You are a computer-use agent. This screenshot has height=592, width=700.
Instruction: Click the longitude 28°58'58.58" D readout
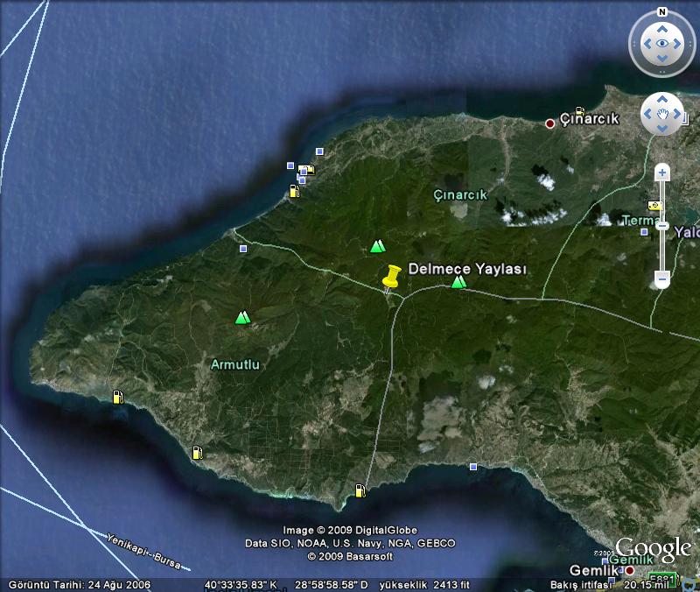(332, 584)
